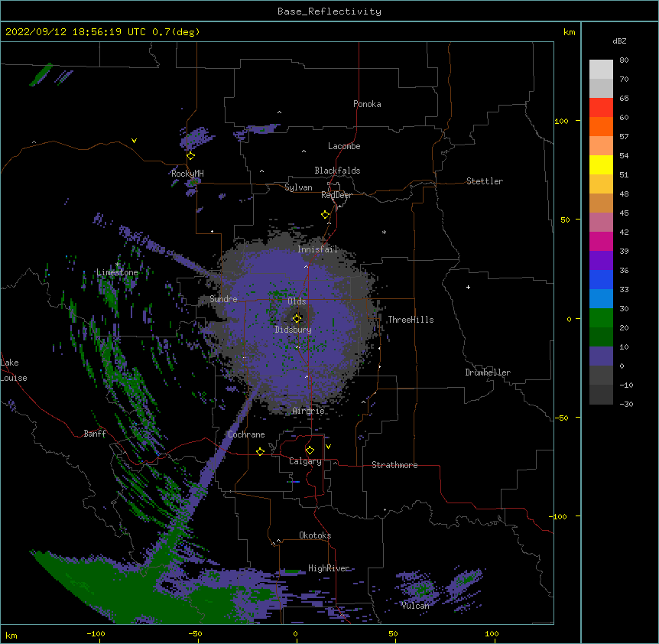Image resolution: width=659 pixels, height=644 pixels.
Task: Click the yellow V marker northwest of RockyMH
Action: tap(134, 141)
